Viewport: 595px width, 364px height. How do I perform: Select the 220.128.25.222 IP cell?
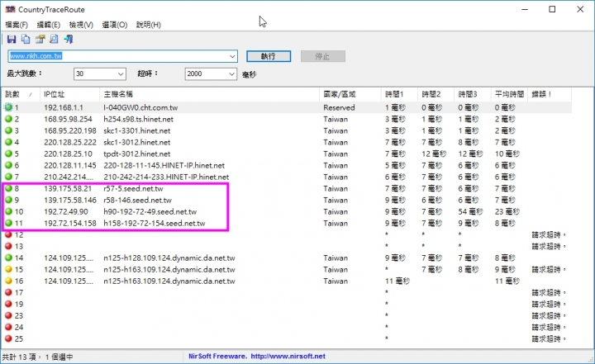(70, 142)
